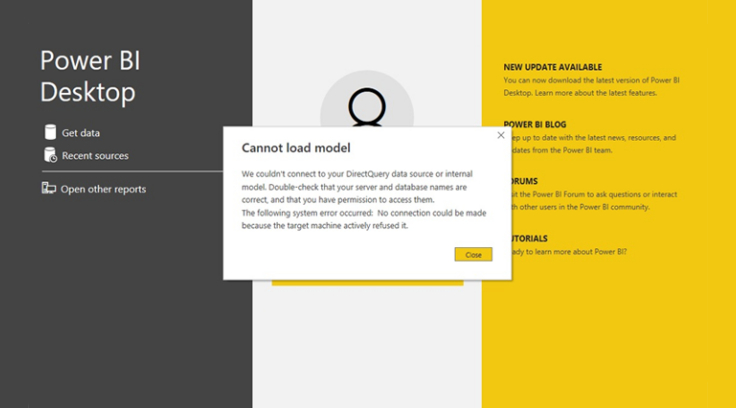Screen dimensions: 736x408
Task: Click the NEW UPDATE AVAILABLE heading
Action: click(553, 67)
